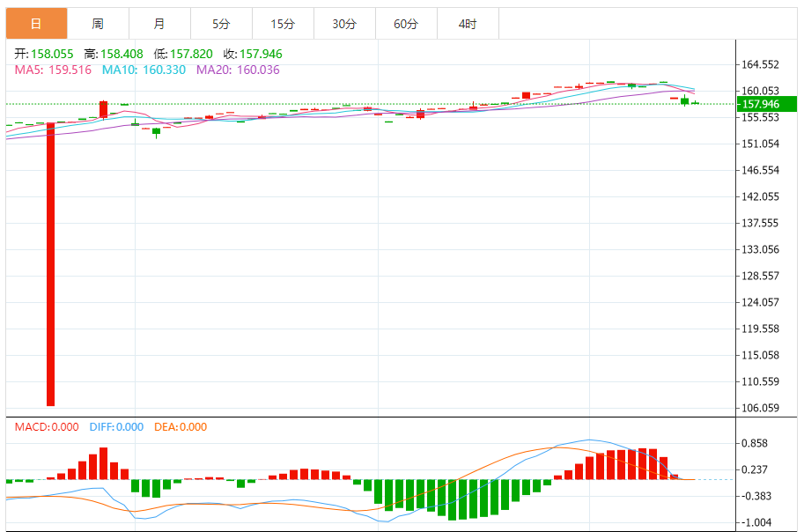
Task: Click the 高 high price 158.408
Action: [122, 54]
